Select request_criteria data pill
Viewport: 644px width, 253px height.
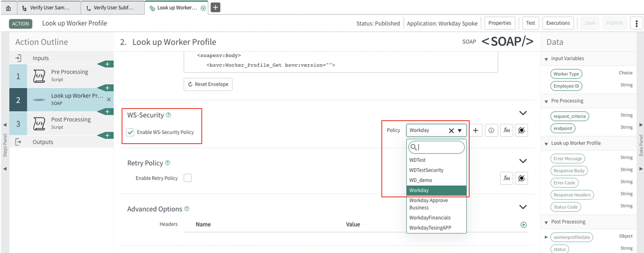(x=569, y=116)
